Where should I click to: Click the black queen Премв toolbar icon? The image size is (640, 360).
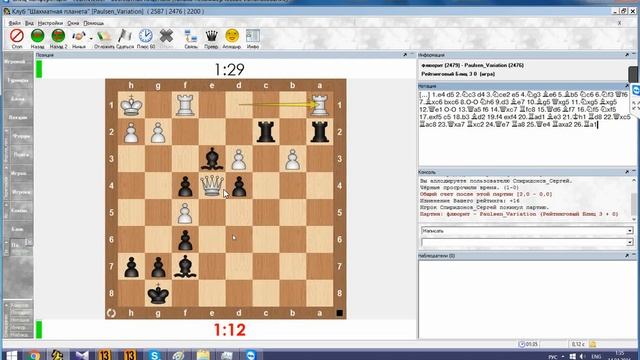(x=211, y=36)
